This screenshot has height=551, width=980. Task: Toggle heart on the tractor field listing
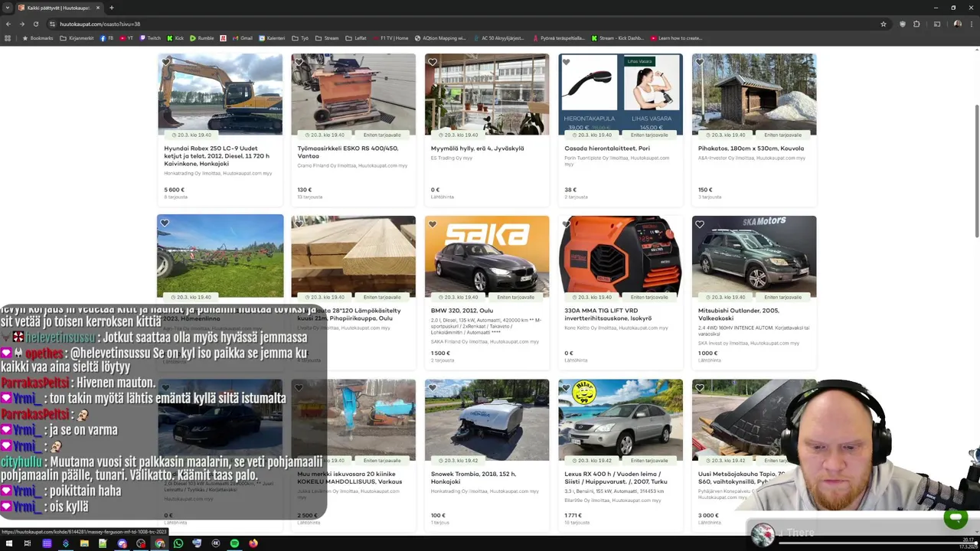pos(165,223)
